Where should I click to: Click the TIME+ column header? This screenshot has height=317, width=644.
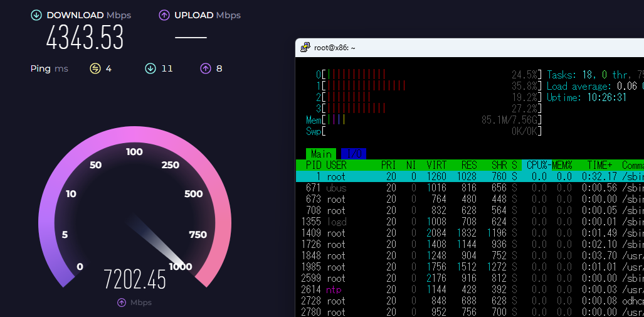click(599, 165)
